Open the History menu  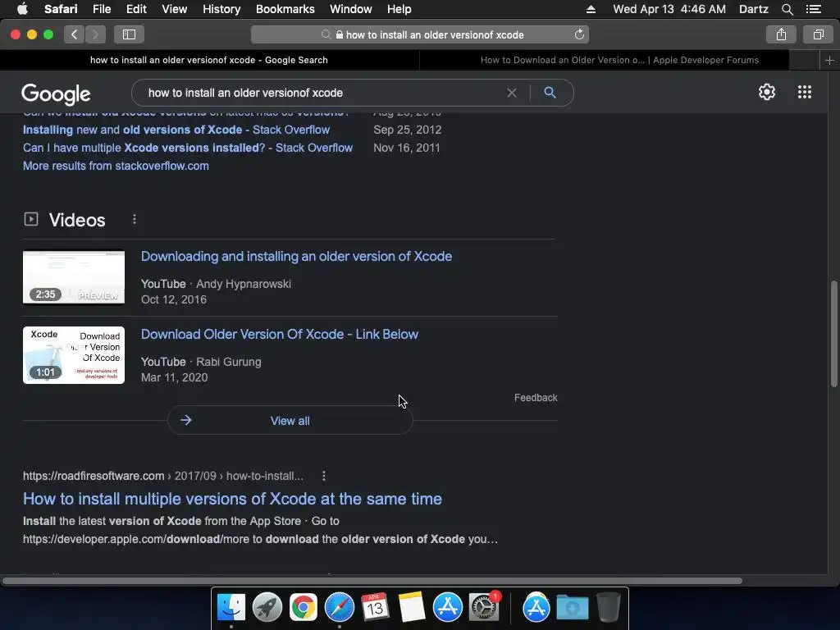pos(221,9)
